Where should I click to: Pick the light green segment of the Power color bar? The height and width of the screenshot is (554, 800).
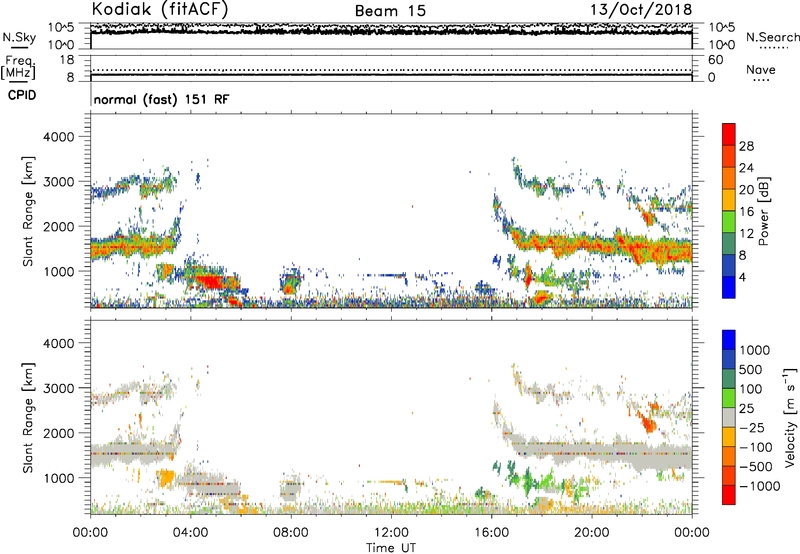729,221
